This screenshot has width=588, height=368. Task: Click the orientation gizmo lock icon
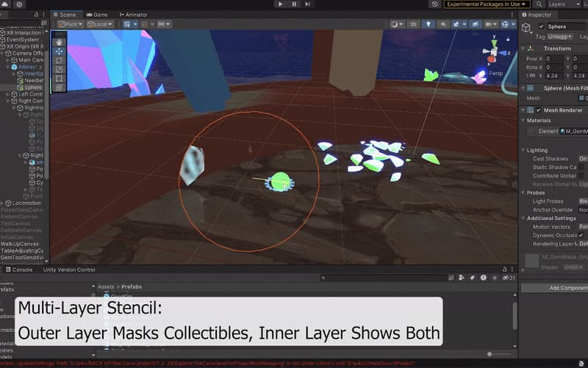point(508,39)
